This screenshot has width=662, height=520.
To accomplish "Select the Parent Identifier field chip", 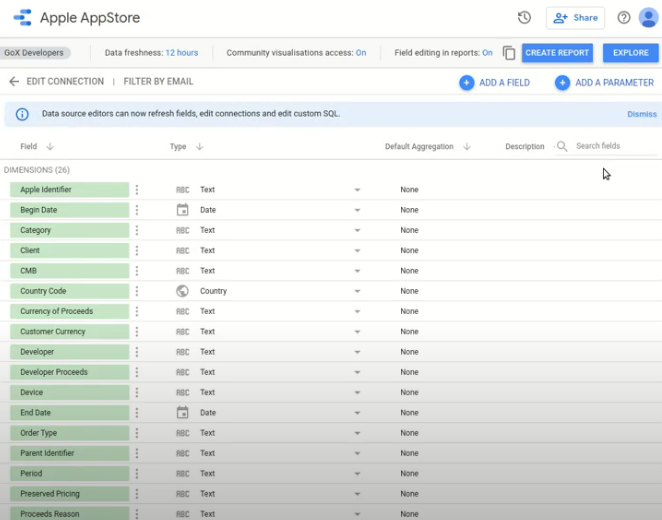I will click(x=69, y=453).
